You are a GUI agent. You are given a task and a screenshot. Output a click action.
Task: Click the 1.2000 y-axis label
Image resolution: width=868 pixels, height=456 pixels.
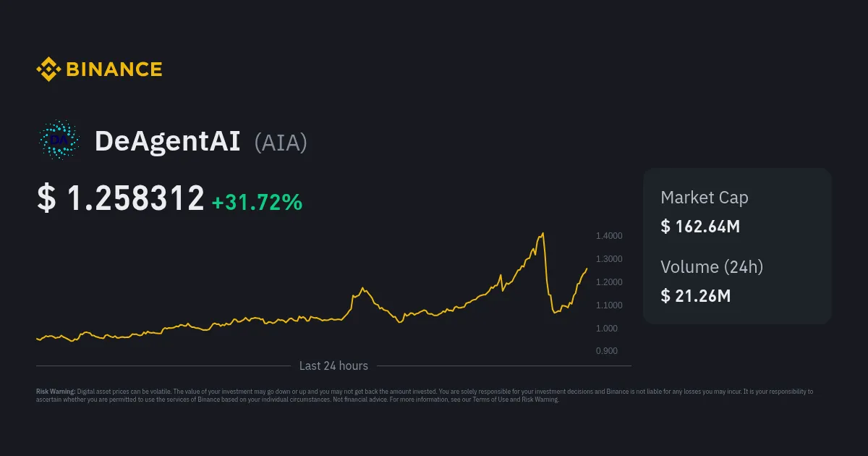coord(608,282)
